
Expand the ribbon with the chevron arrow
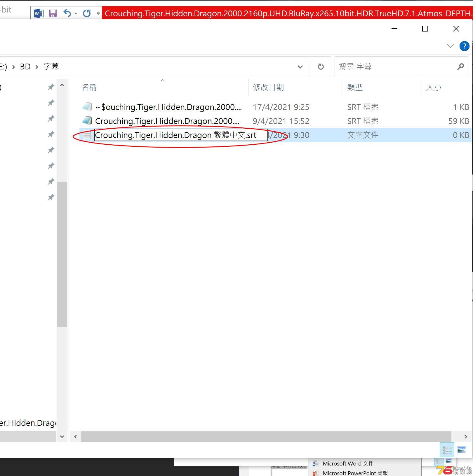click(451, 46)
